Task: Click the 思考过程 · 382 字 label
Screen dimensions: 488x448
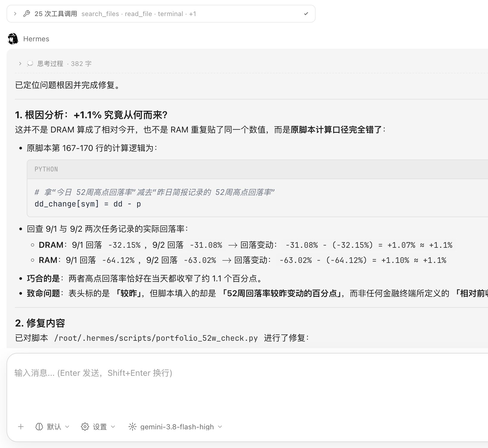Action: pos(64,64)
